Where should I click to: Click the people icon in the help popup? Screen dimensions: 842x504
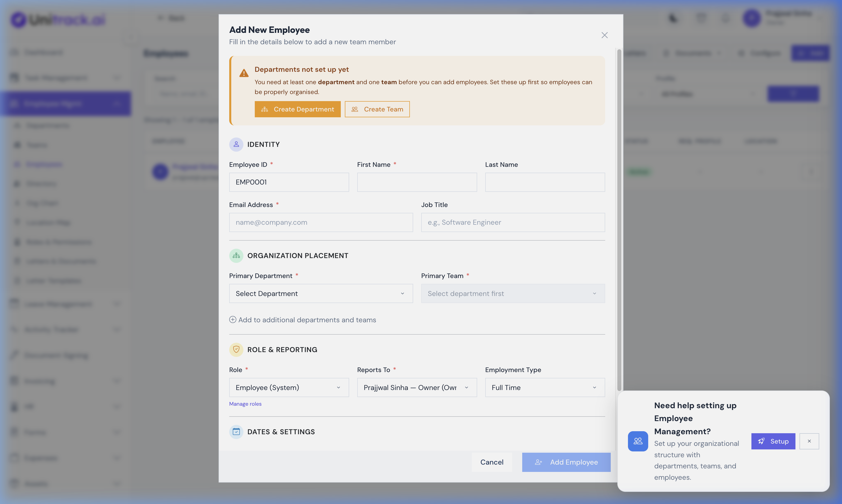638,441
